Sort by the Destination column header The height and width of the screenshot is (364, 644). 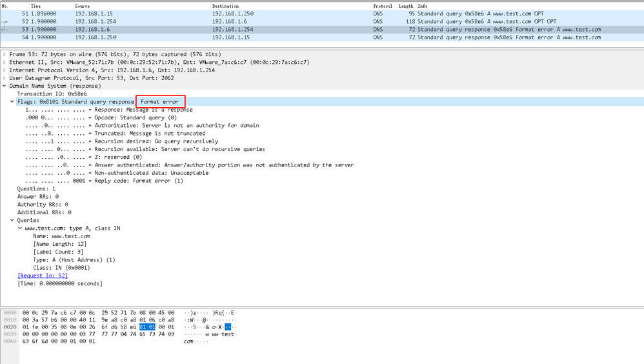click(x=291, y=6)
